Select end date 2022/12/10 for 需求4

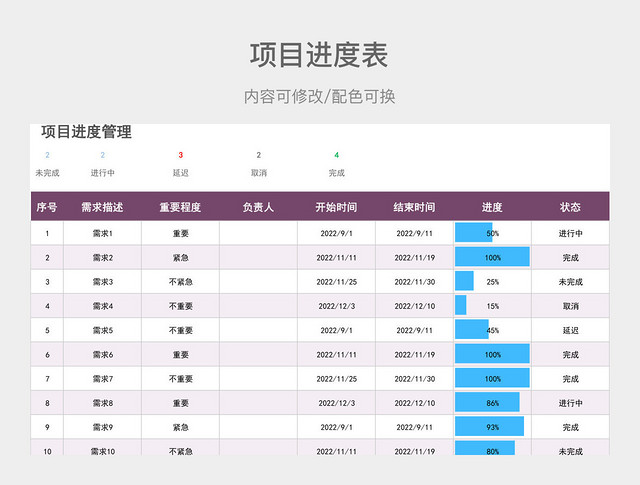(415, 306)
